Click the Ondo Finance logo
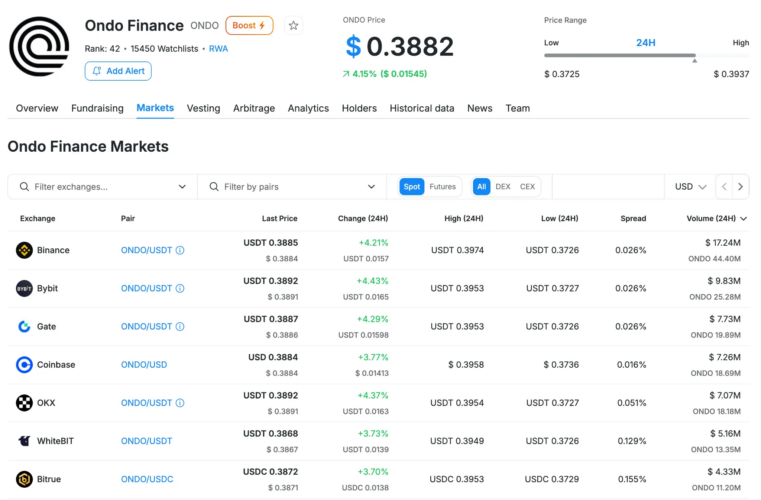The image size is (761, 500). pyautogui.click(x=39, y=47)
